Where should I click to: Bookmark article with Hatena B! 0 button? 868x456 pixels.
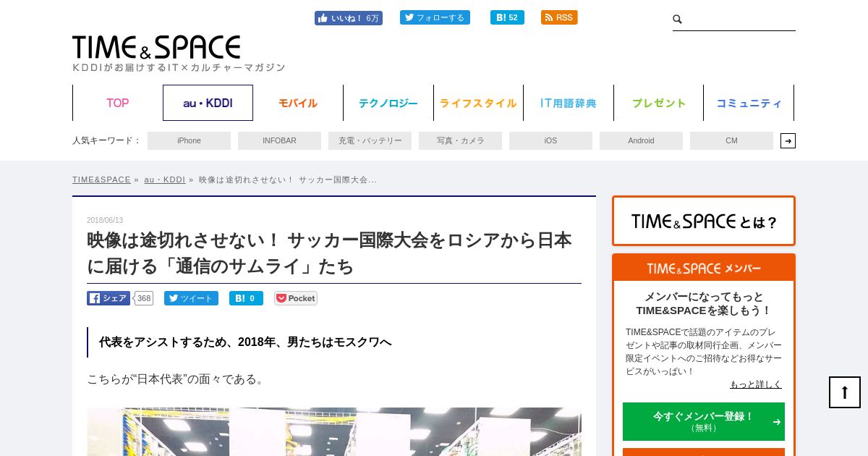pyautogui.click(x=246, y=298)
